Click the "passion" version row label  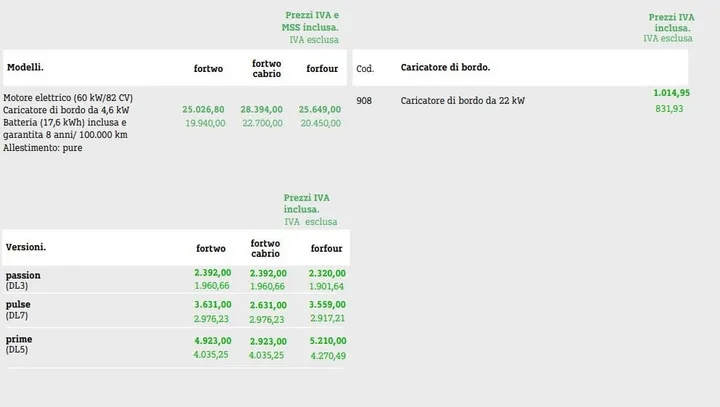tap(23, 275)
